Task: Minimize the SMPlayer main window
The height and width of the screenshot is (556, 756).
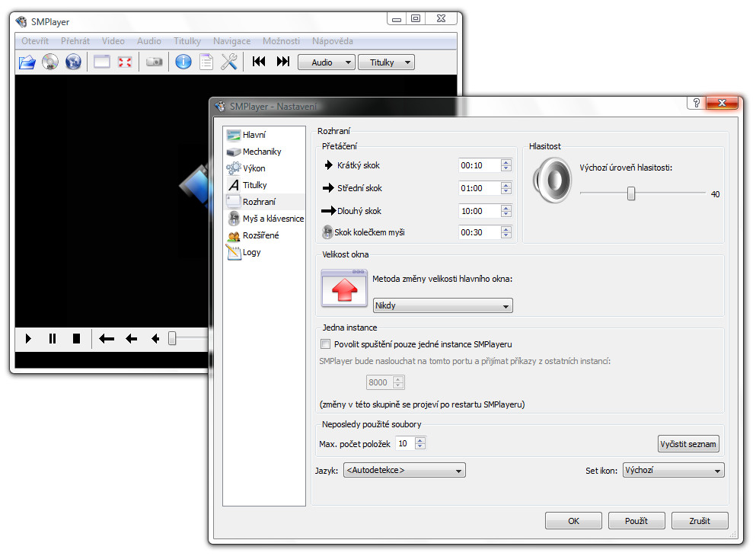Action: [x=397, y=18]
